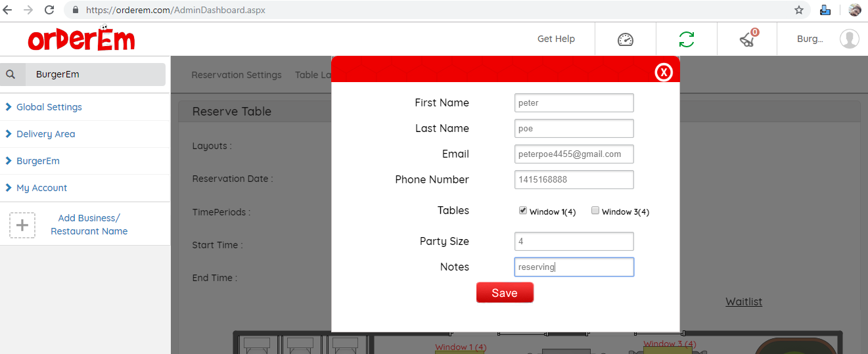Check the Window 3(4) table checkbox
The image size is (868, 354).
(x=595, y=211)
